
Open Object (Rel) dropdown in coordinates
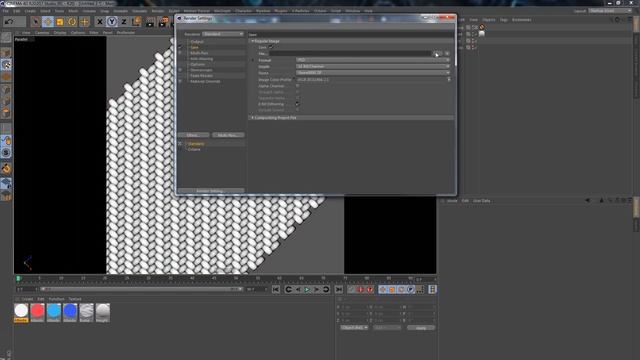coord(354,328)
